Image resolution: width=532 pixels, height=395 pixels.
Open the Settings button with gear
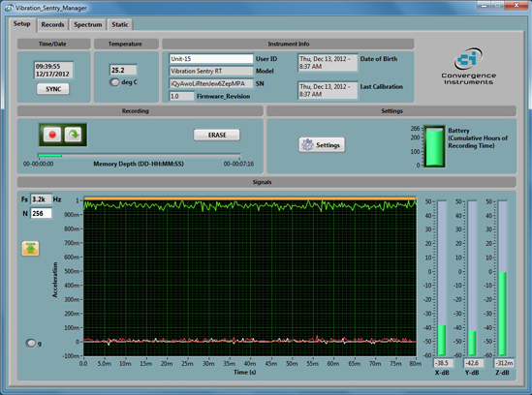[x=322, y=145]
